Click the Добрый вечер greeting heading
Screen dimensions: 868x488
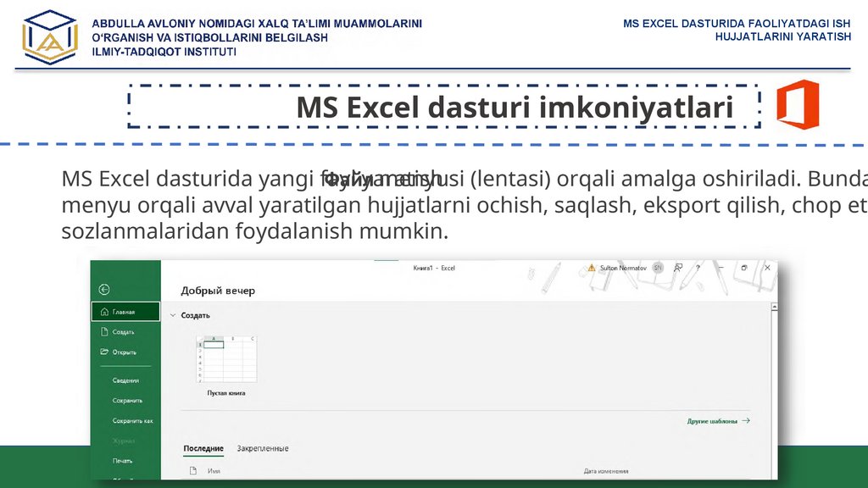coord(218,291)
